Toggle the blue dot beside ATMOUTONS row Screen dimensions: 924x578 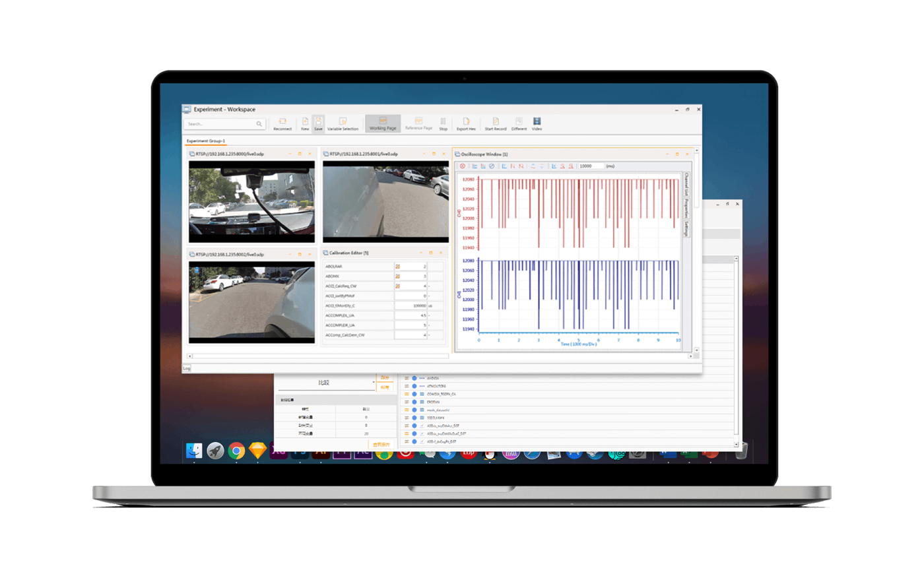[414, 386]
